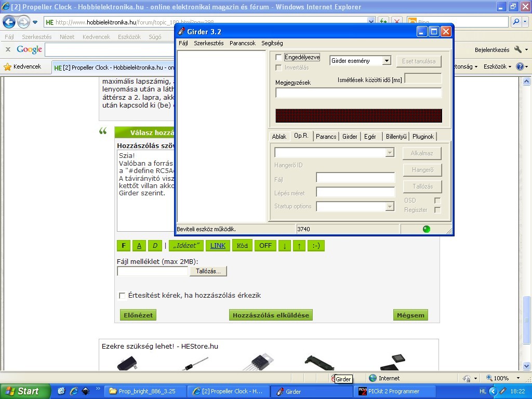
Task: Click the Eset tanulása button
Action: pos(419,61)
